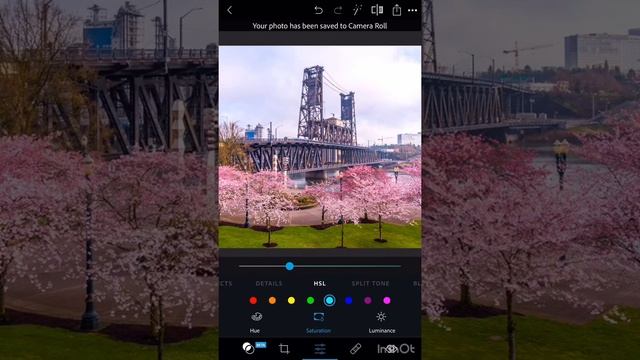640x360 pixels.
Task: Redo the last edit
Action: coord(338,10)
